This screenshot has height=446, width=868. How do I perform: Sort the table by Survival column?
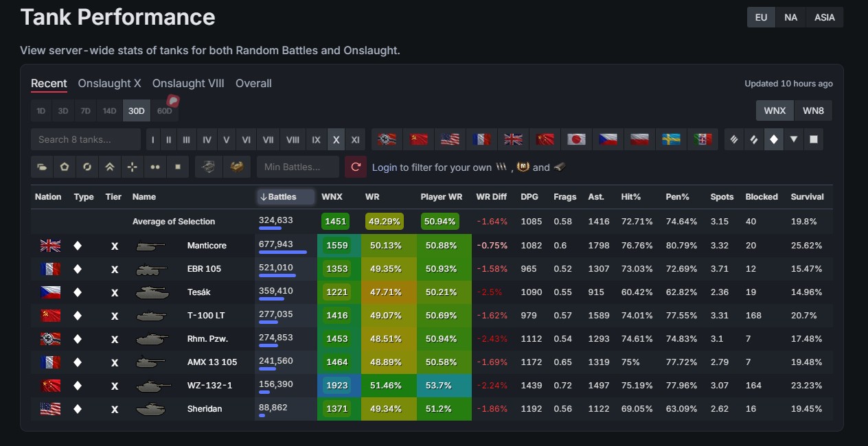coord(807,197)
